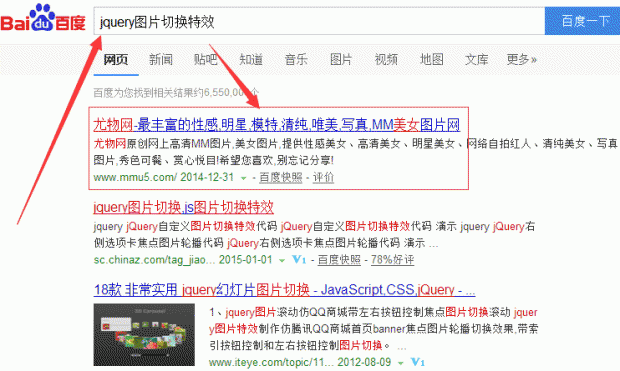Click the 3D carousel result thumbnail

coord(144,335)
